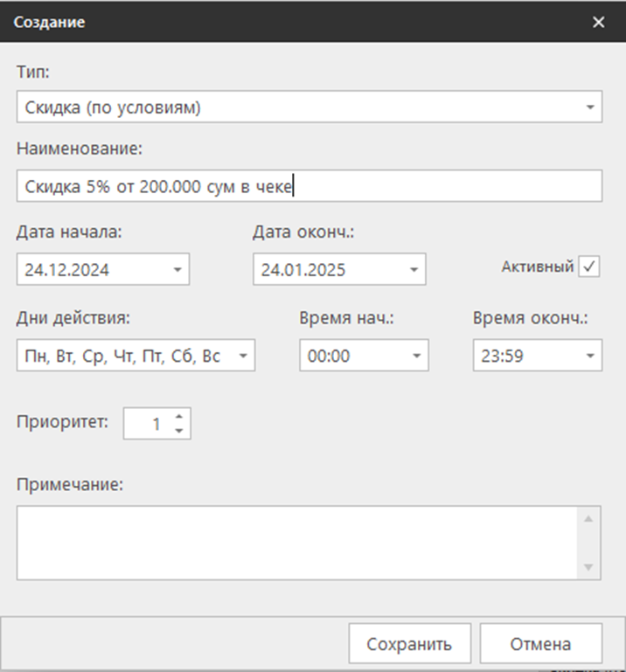
Task: Open the Время оконч. dropdown arrow
Action: pos(589,356)
